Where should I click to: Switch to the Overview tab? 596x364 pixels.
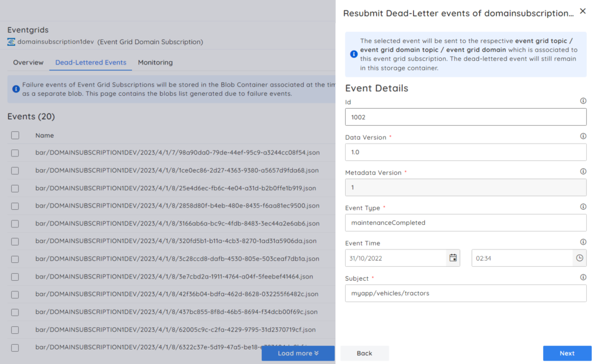(27, 62)
